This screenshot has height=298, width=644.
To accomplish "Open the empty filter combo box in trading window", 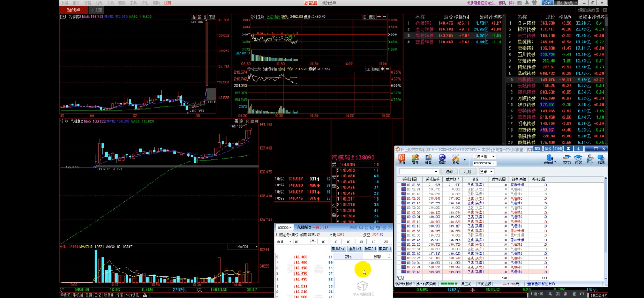I will pos(419,171).
